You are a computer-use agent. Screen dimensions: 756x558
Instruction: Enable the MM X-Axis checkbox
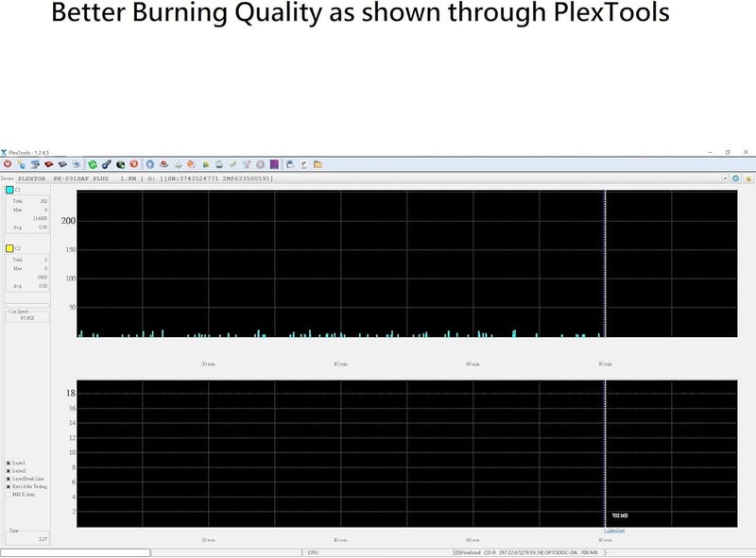[9, 494]
